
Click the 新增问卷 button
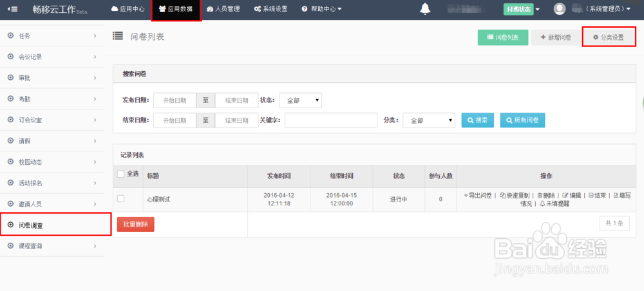coord(556,37)
